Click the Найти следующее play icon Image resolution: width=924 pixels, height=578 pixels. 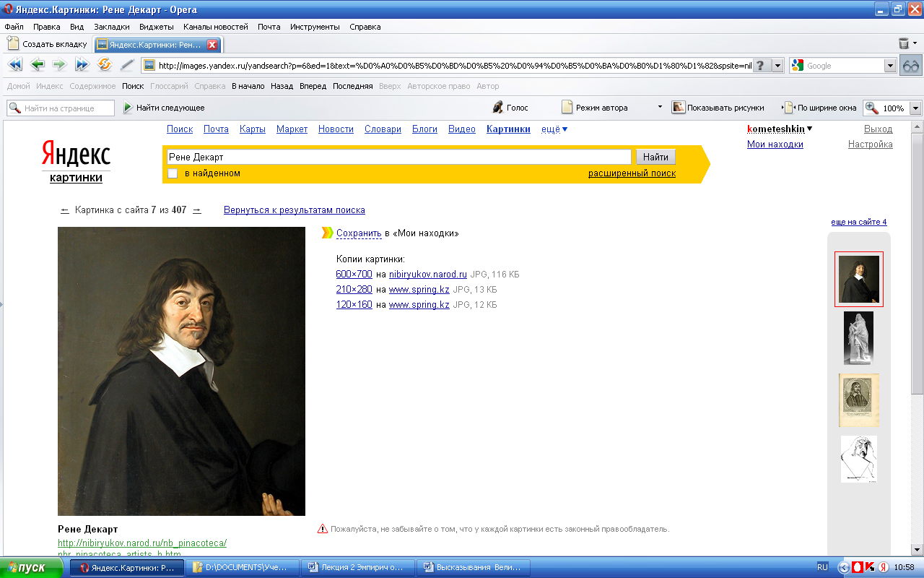click(128, 108)
